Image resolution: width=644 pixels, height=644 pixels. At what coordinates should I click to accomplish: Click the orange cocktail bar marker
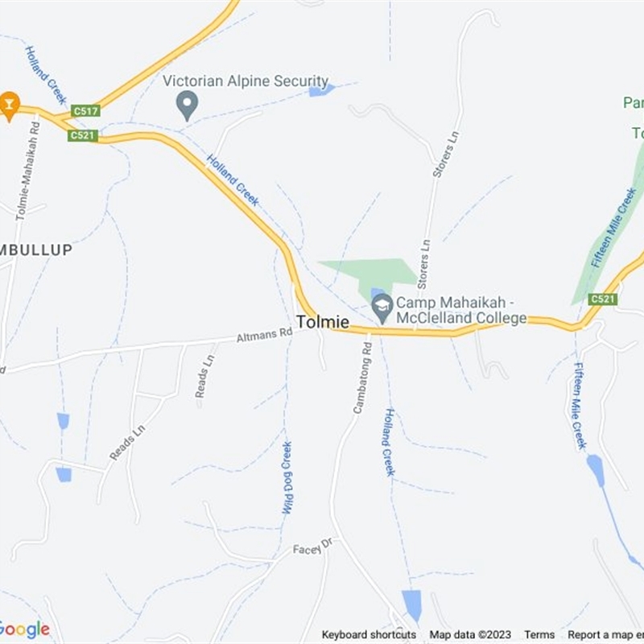tap(9, 106)
